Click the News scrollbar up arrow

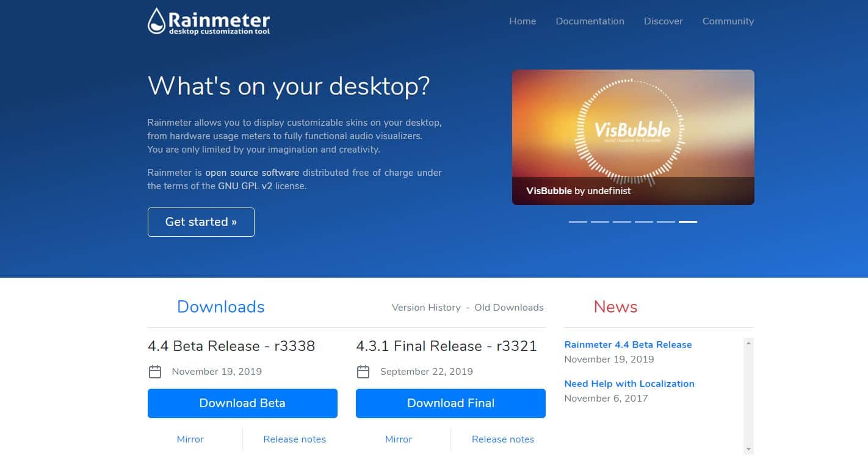pyautogui.click(x=749, y=344)
